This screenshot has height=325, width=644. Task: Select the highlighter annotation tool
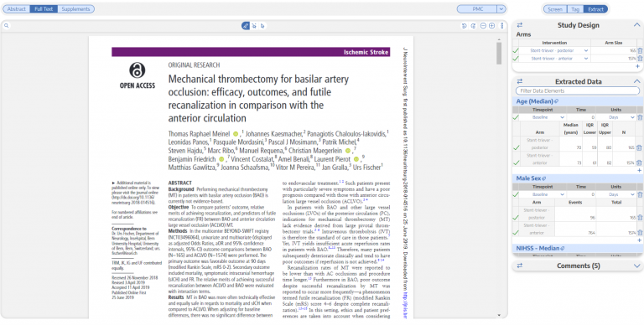click(x=245, y=25)
